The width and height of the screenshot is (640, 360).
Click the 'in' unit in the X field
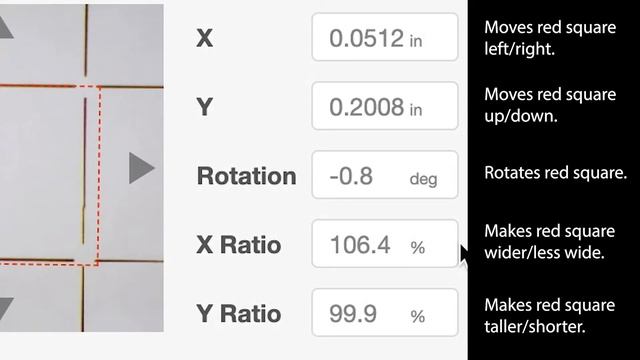click(416, 41)
